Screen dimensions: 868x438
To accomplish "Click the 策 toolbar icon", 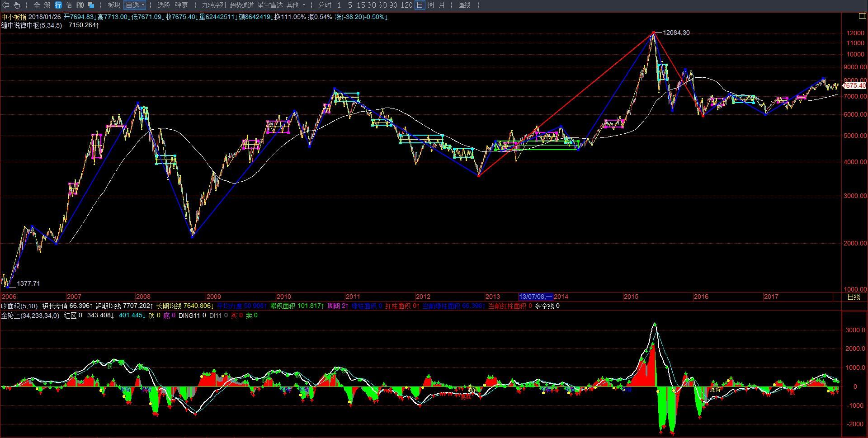I will pyautogui.click(x=47, y=5).
